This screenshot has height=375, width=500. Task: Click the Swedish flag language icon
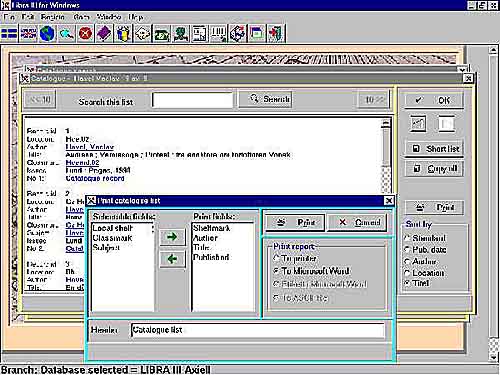click(9, 33)
